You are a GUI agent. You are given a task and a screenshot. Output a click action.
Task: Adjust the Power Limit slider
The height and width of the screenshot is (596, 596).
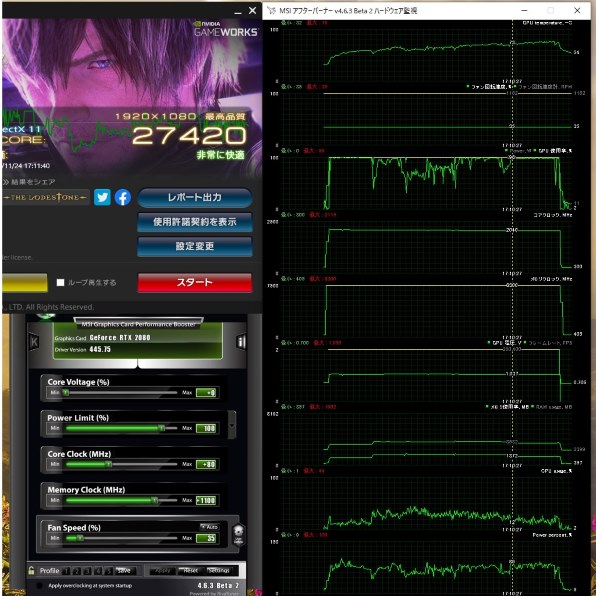(121, 428)
